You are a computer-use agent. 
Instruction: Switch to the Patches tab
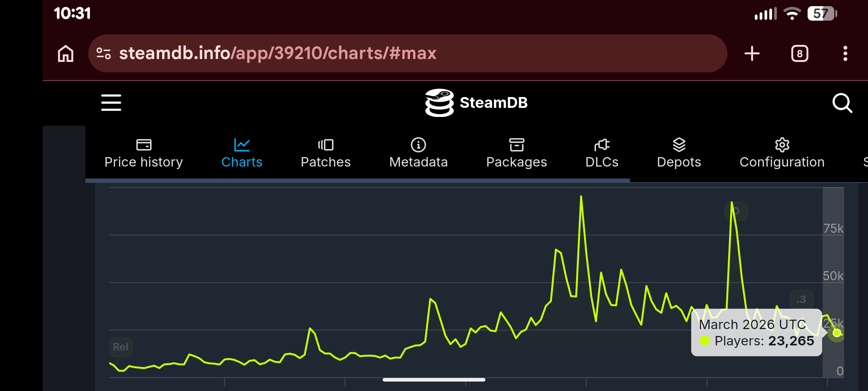coord(325,154)
